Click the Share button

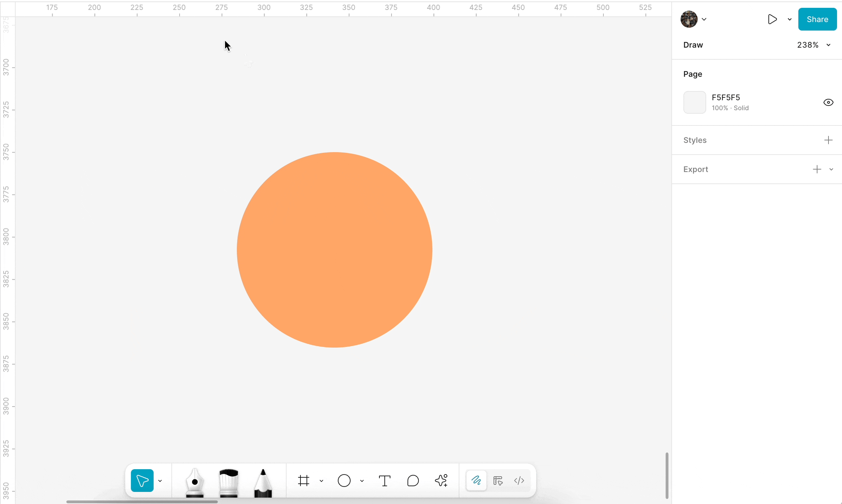tap(817, 19)
